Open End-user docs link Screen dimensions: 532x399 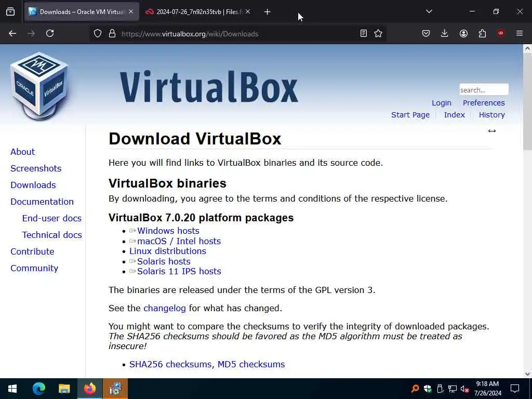(51, 218)
